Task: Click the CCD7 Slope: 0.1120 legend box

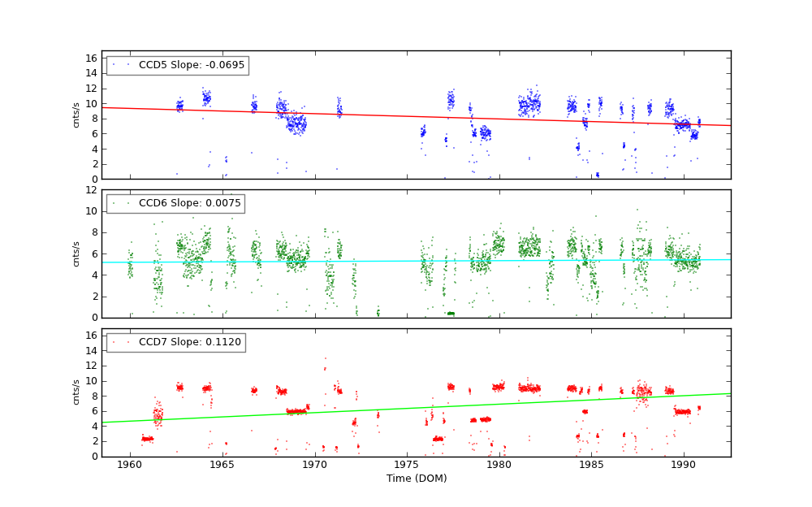Action: point(175,342)
